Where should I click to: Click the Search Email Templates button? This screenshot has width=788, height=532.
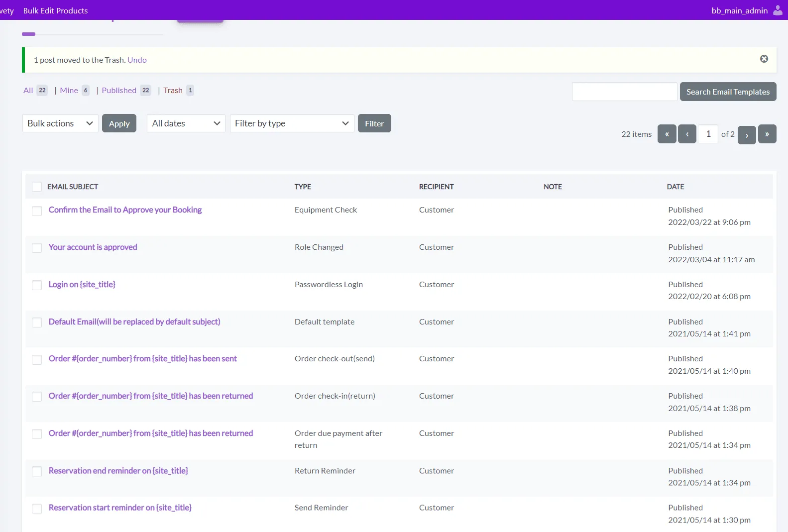point(728,92)
